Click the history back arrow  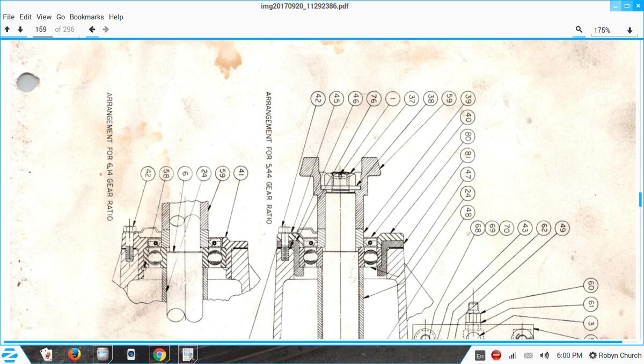[92, 30]
